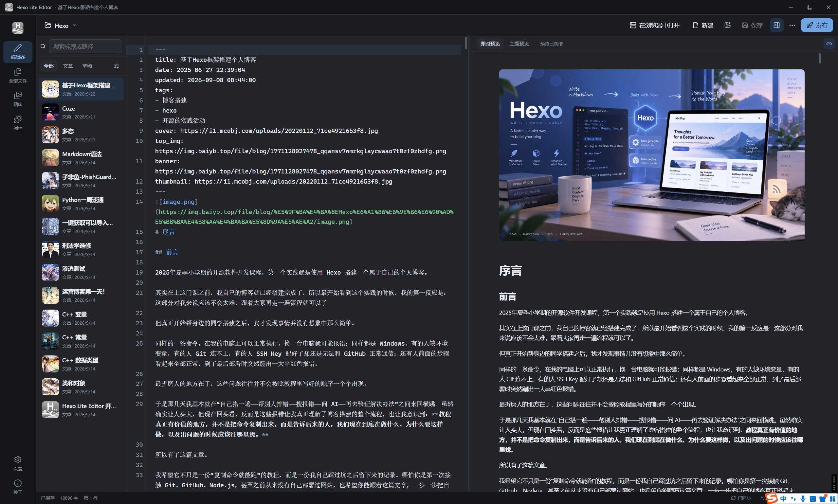
Task: Filter list to 草稿 drafts
Action: tap(87, 66)
